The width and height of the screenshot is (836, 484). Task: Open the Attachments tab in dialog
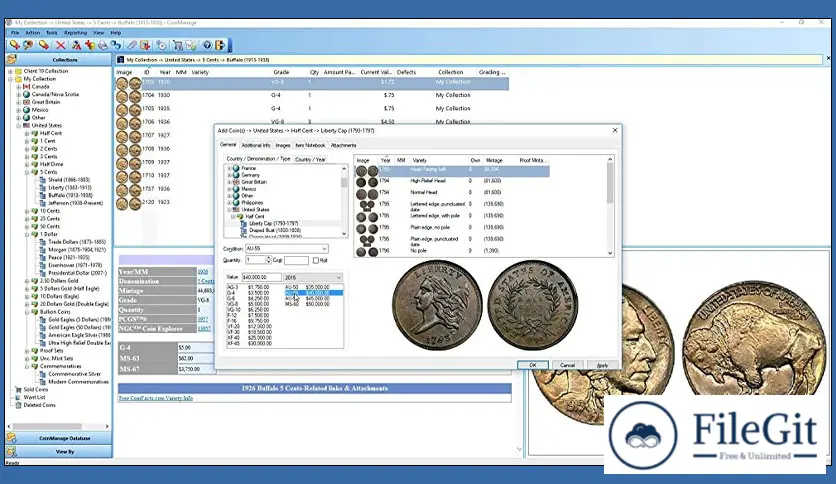point(343,145)
